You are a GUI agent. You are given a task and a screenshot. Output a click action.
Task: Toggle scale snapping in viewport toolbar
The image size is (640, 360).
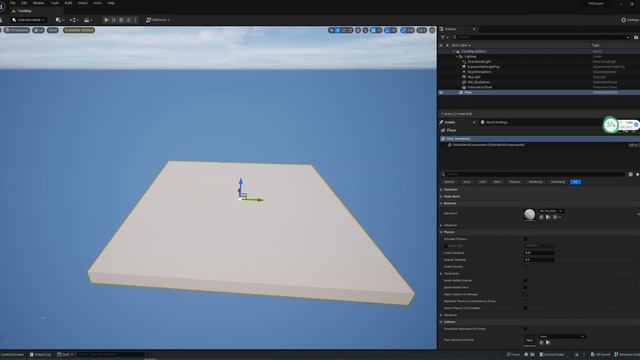[404, 30]
